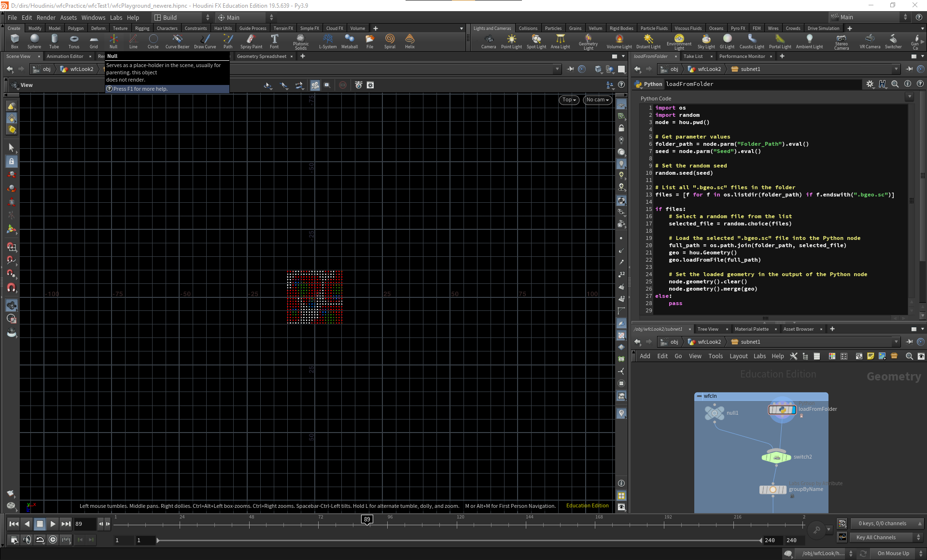Viewport: 927px width, 560px height.
Task: Expand the Build desktop dropdown
Action: [182, 17]
